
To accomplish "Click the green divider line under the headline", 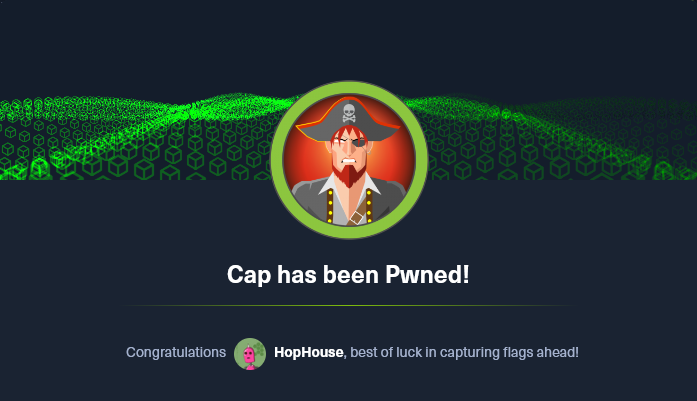I will pyautogui.click(x=348, y=305).
